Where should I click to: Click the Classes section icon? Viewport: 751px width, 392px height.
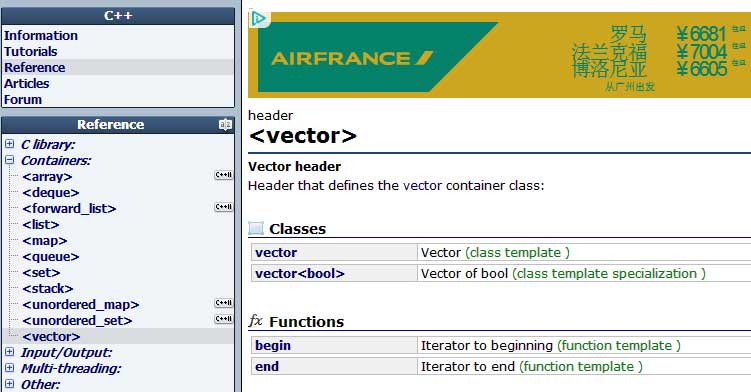(256, 228)
